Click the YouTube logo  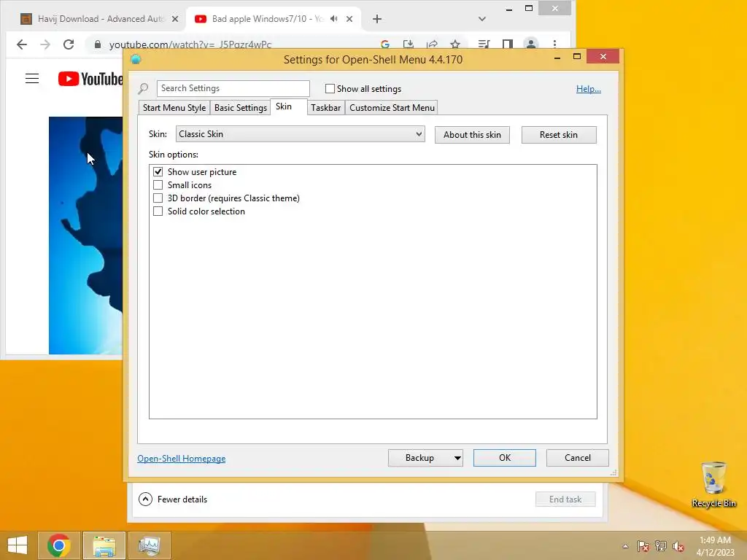pyautogui.click(x=90, y=79)
